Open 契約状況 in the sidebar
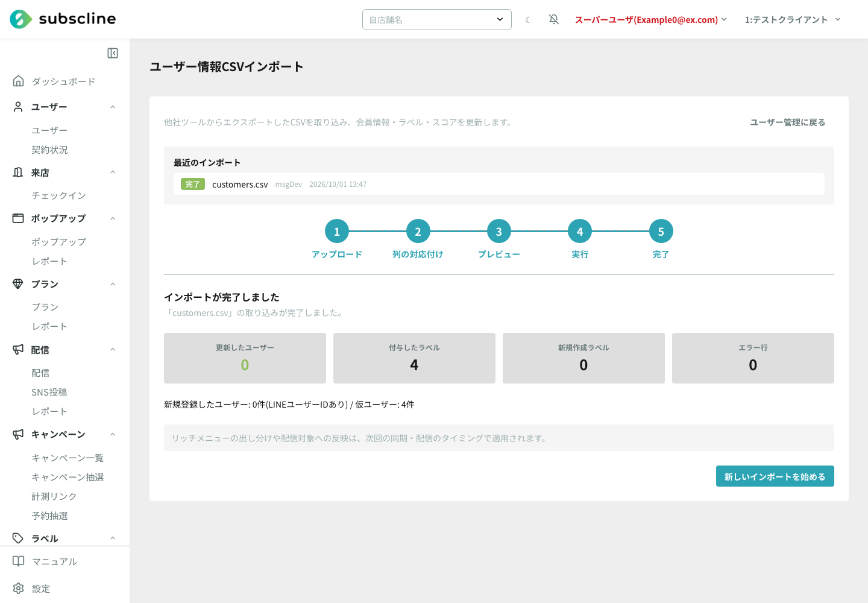The image size is (868, 603). click(x=49, y=150)
